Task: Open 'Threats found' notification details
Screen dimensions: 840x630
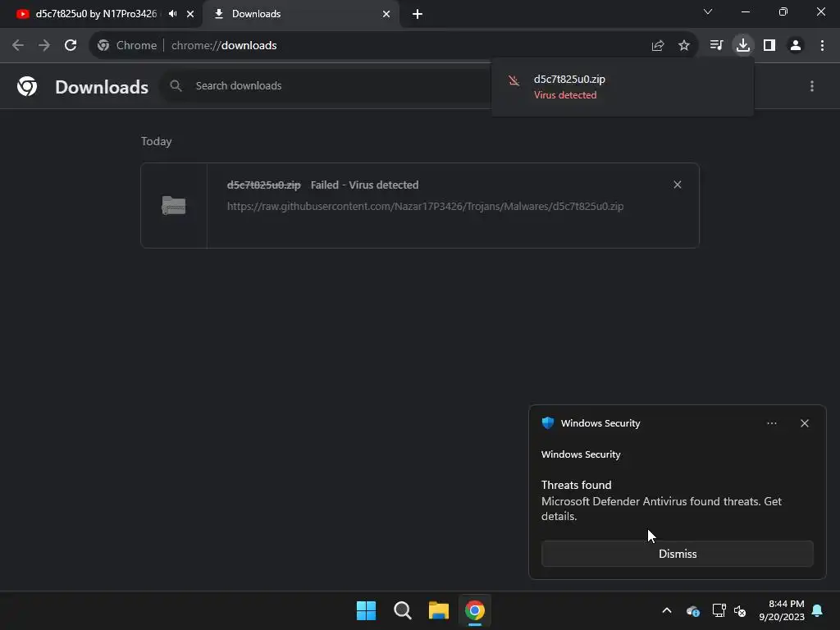Action: pyautogui.click(x=662, y=501)
